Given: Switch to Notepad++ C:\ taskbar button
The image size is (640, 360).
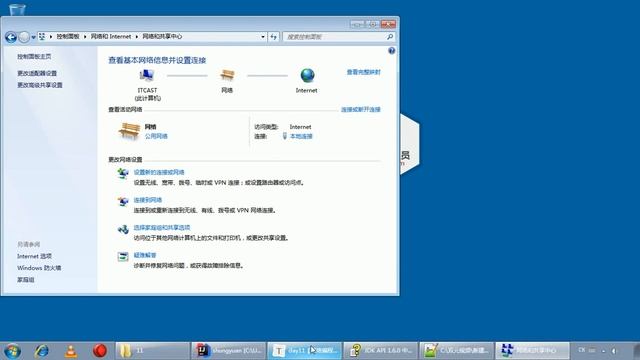Looking at the screenshot, I should tap(456, 351).
